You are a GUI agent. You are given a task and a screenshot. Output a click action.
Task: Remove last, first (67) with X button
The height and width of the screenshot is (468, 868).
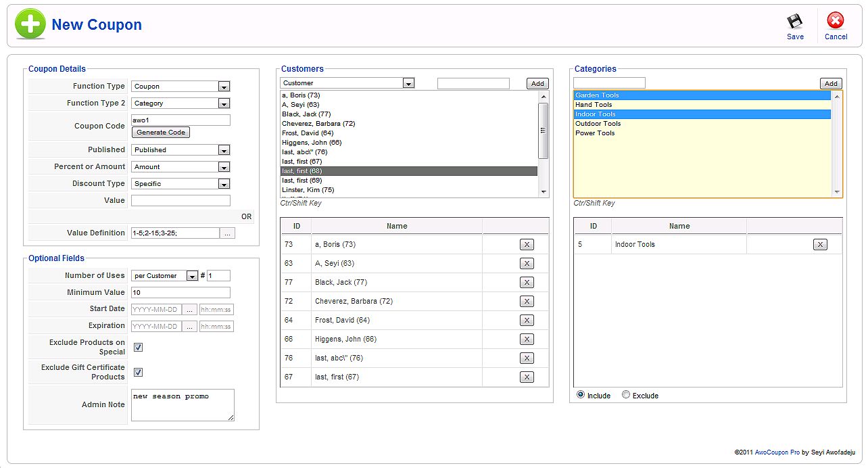point(527,377)
